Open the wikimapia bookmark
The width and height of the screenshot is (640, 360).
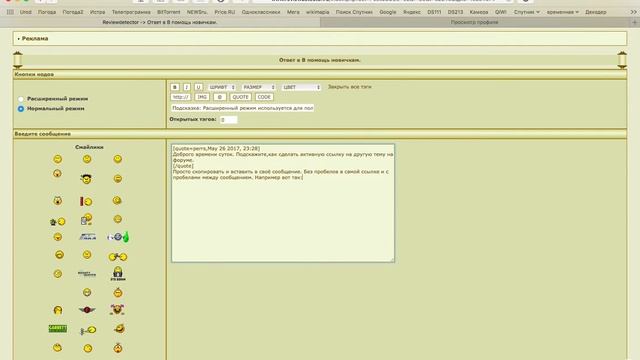coord(318,12)
